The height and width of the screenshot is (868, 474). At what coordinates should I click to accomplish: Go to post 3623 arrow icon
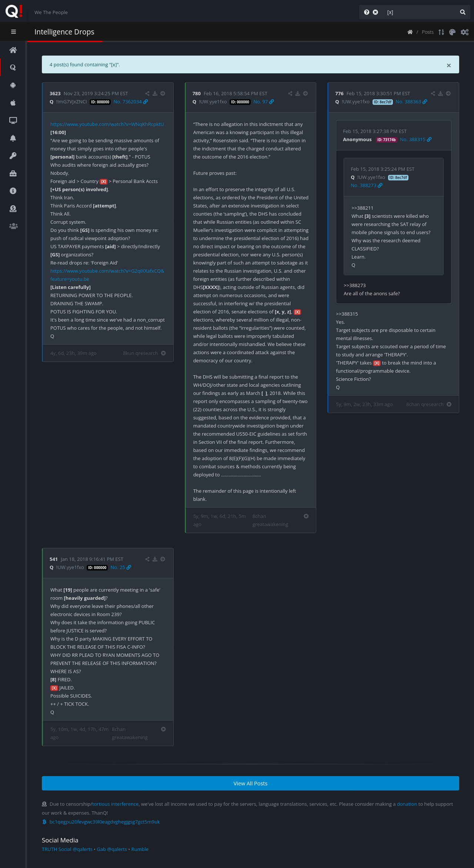point(163,94)
